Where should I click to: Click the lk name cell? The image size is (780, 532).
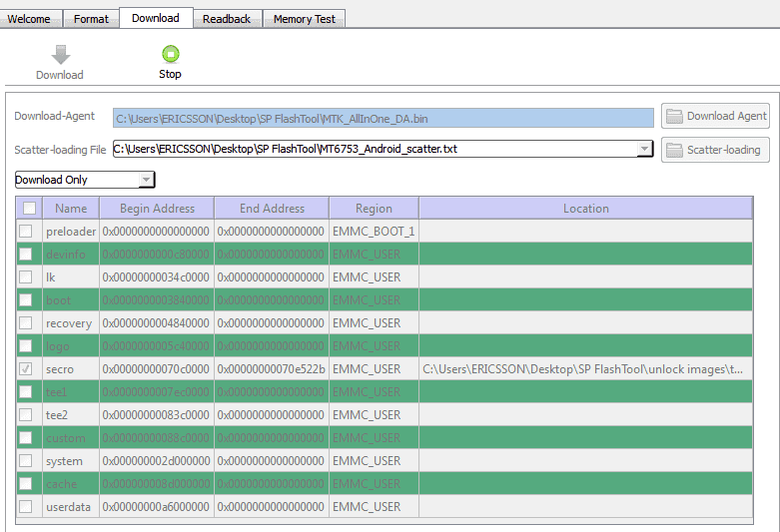coord(71,276)
